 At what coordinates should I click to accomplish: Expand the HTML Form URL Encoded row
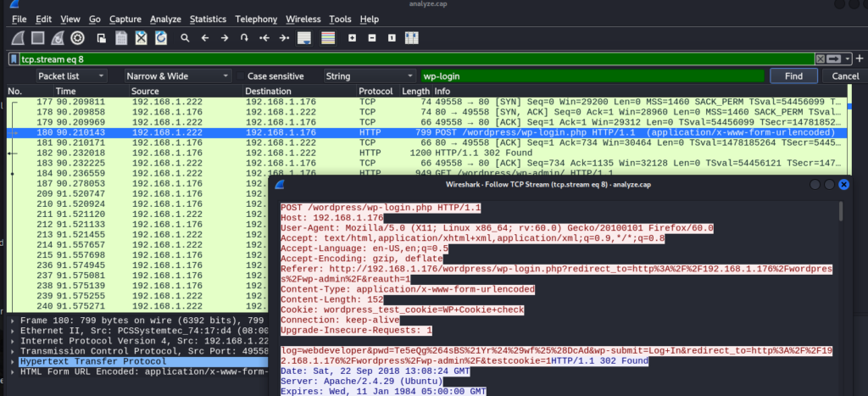click(14, 371)
